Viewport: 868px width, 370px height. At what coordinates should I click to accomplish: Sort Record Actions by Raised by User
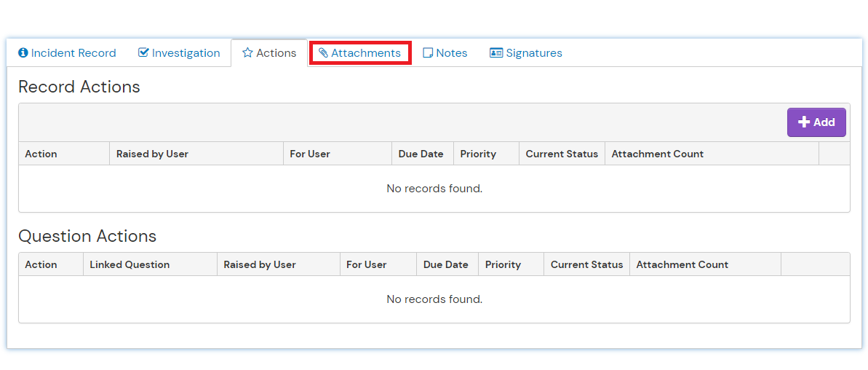(152, 154)
